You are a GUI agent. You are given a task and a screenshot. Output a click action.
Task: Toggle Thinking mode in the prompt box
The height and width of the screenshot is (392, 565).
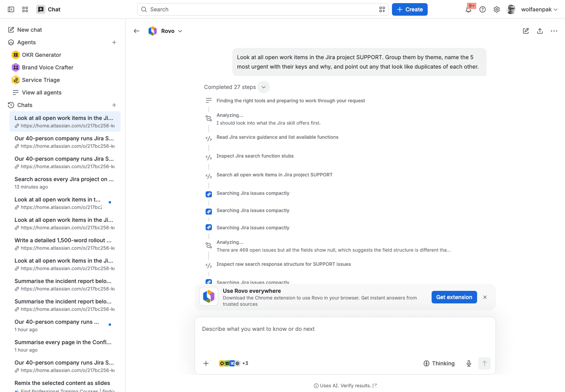point(439,363)
